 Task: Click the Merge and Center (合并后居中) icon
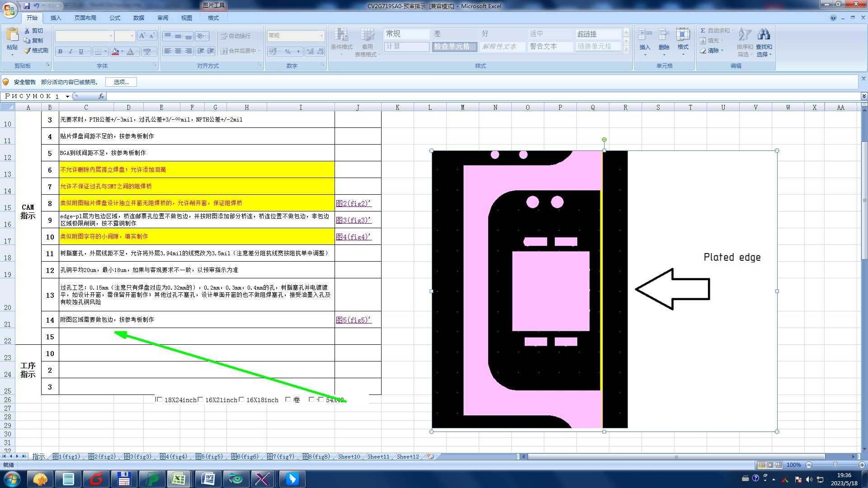(223, 51)
